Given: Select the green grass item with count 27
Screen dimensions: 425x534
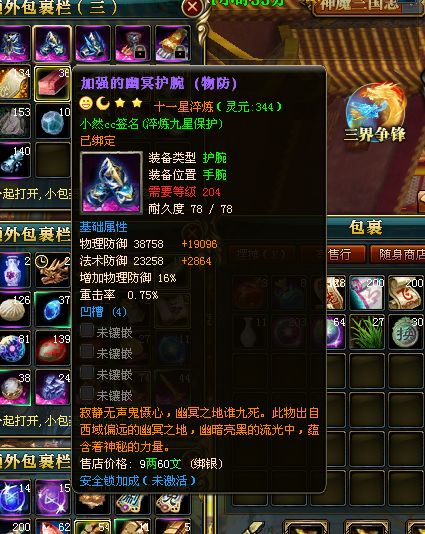Looking at the screenshot, I should 367,332.
